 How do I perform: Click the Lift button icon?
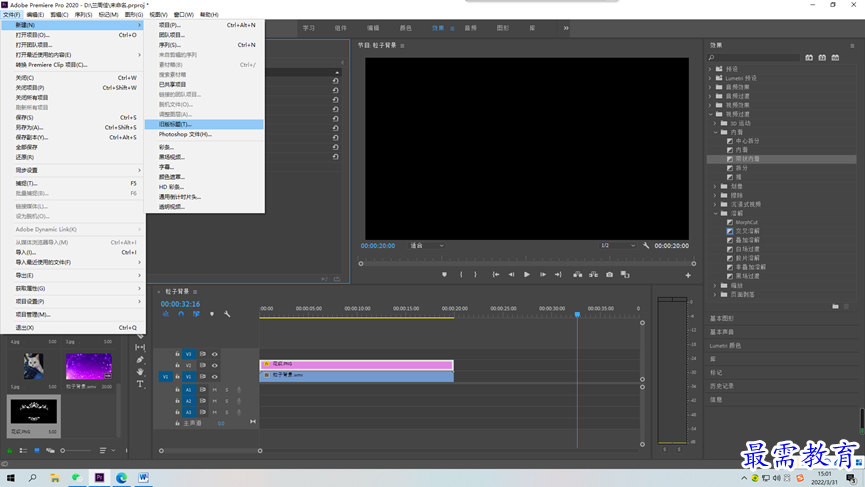[578, 275]
